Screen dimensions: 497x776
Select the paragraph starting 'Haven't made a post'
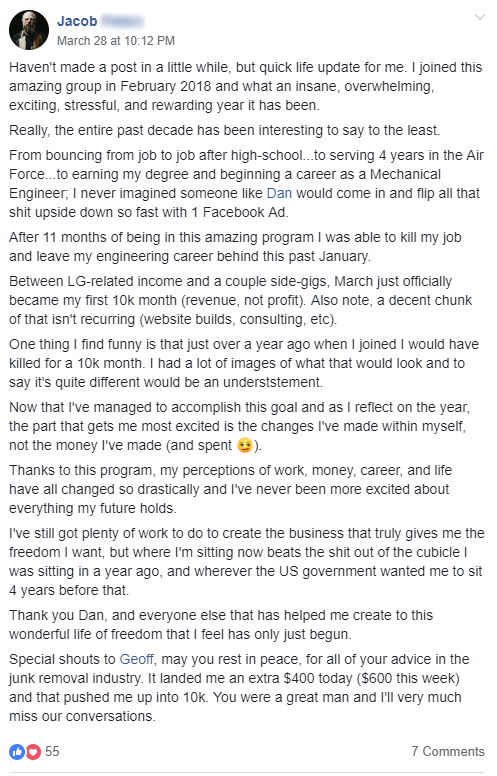tap(246, 86)
